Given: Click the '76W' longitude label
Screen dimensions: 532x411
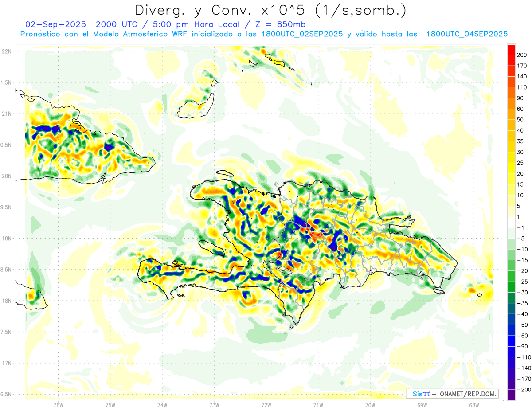Looking at the screenshot, I should click(58, 405).
